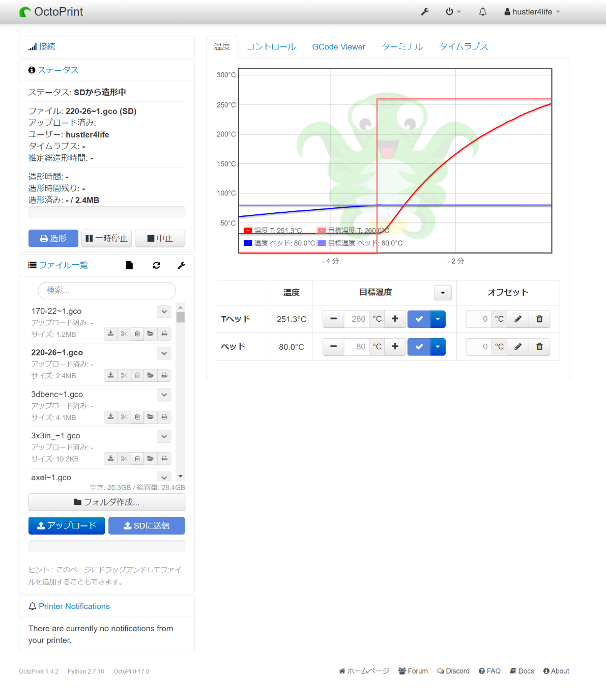Print 3dbenc~1.gco using its printer icon

click(x=164, y=417)
